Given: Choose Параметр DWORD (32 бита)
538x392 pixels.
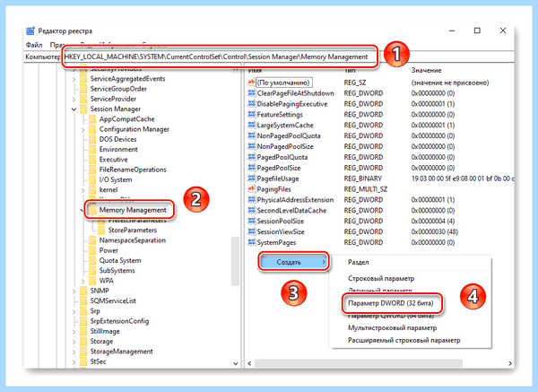Looking at the screenshot, I should tap(391, 303).
